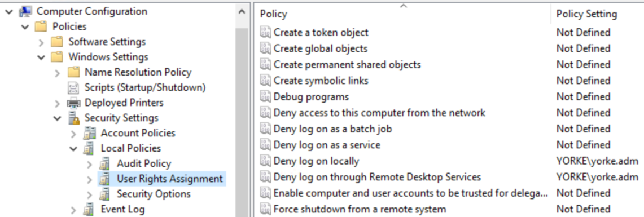Click the Local Policies icon
This screenshot has height=217, width=644.
(x=89, y=148)
